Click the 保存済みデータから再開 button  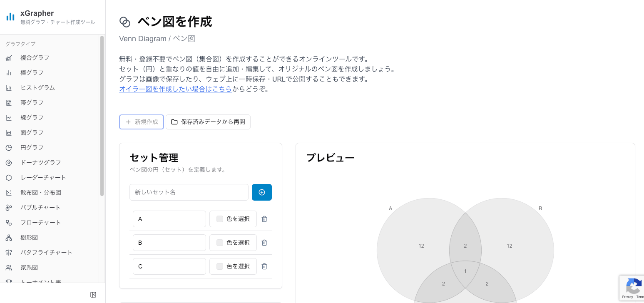208,122
